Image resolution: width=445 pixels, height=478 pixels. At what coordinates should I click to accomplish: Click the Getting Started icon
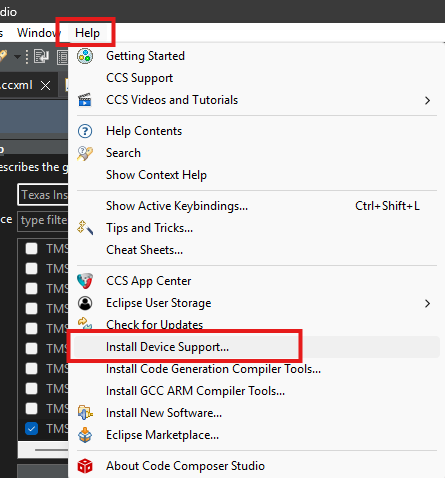point(85,56)
